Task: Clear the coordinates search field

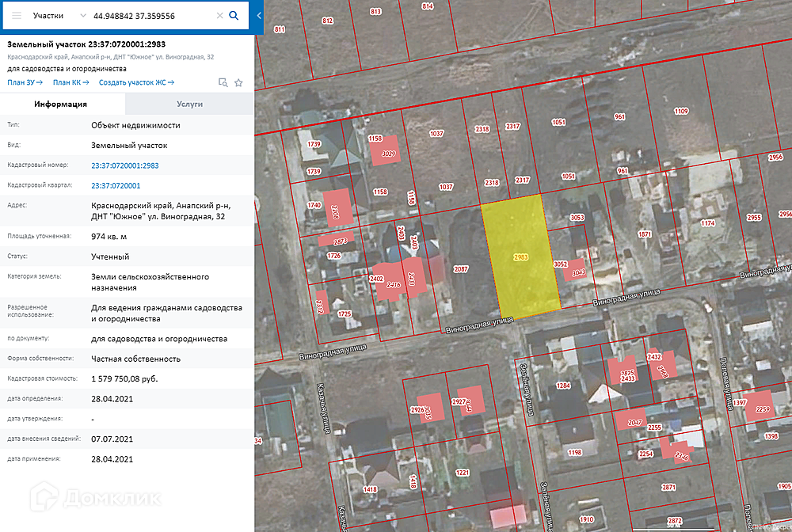Action: tap(219, 16)
